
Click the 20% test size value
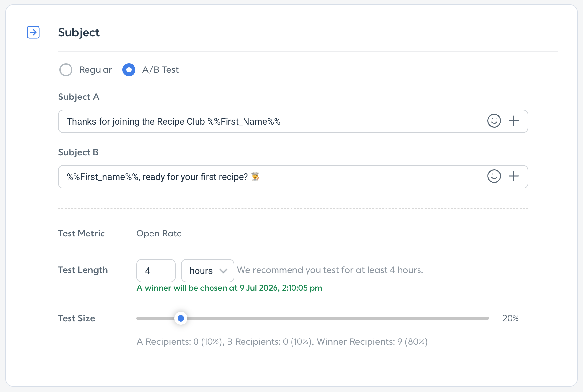click(510, 318)
